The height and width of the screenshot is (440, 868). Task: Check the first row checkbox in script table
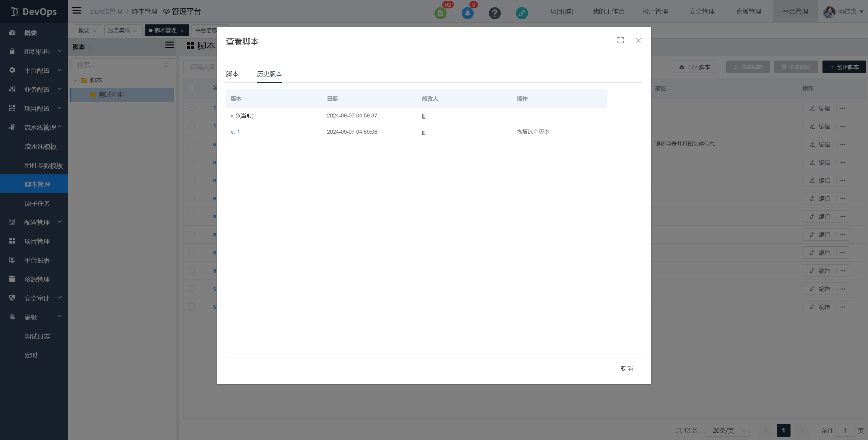[x=191, y=108]
